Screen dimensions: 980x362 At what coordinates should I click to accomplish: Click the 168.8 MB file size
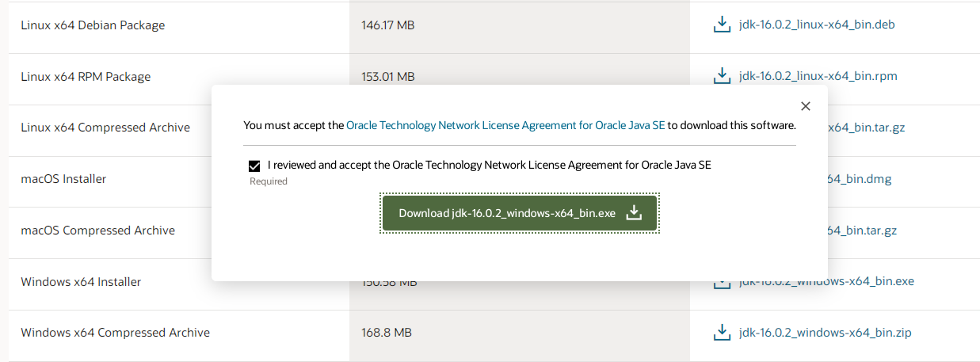(x=387, y=333)
